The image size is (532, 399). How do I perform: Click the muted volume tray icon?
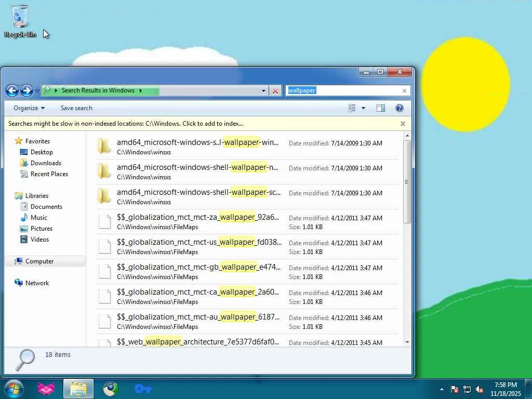[x=480, y=390]
